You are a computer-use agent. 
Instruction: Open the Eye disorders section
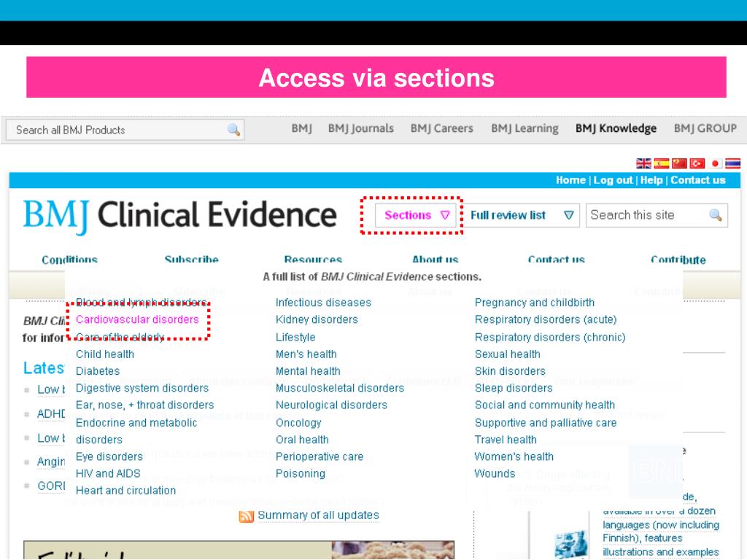[x=109, y=456]
